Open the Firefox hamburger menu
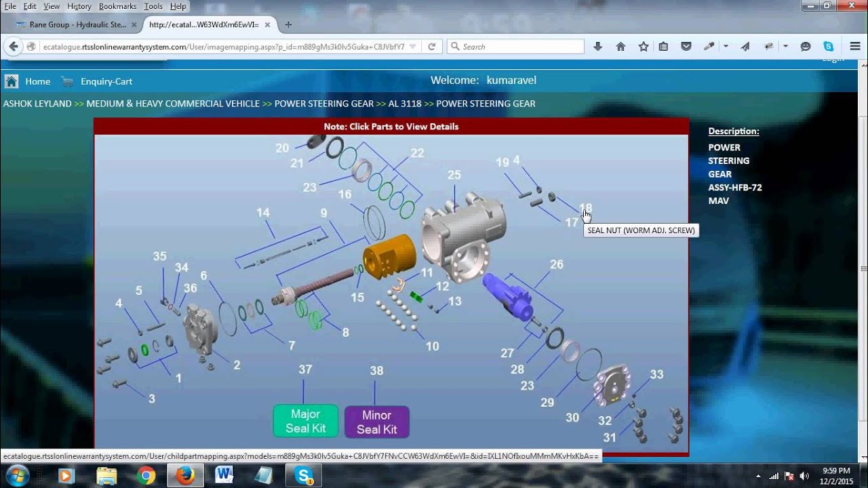The image size is (868, 488). [855, 47]
